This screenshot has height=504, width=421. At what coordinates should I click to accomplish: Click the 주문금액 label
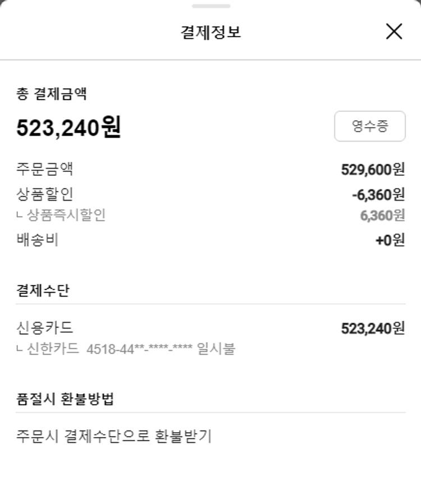click(x=45, y=169)
